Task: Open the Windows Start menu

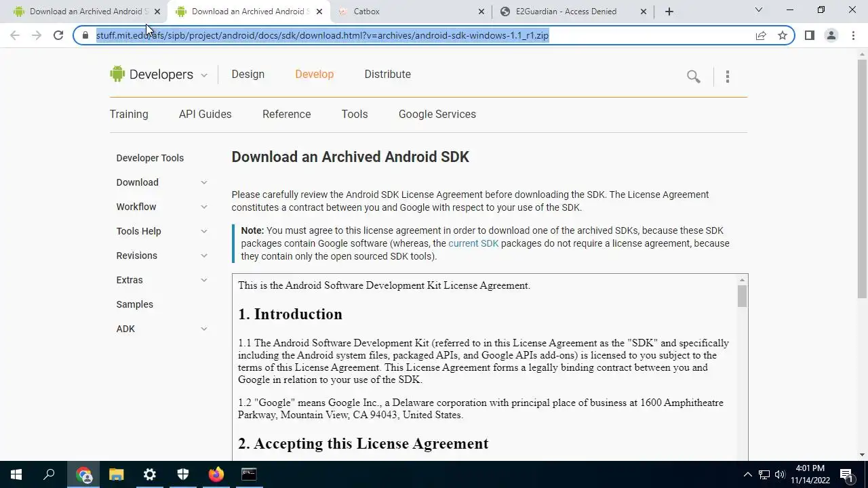Action: pos(16,474)
